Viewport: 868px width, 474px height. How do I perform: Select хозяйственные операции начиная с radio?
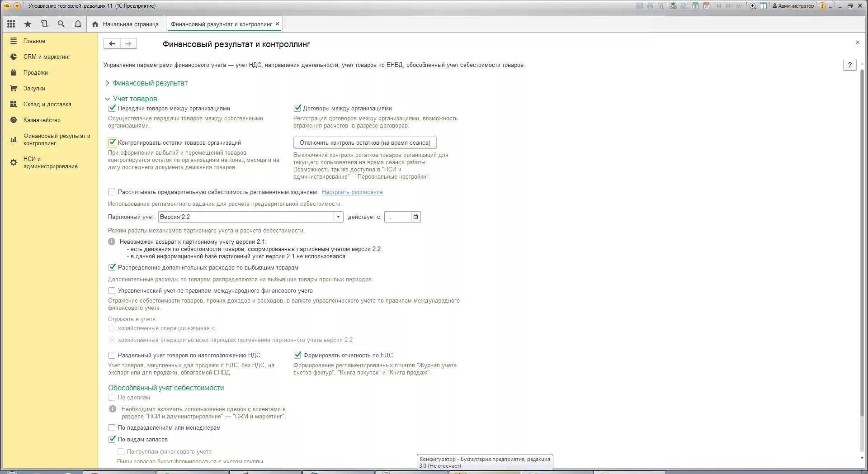click(112, 328)
